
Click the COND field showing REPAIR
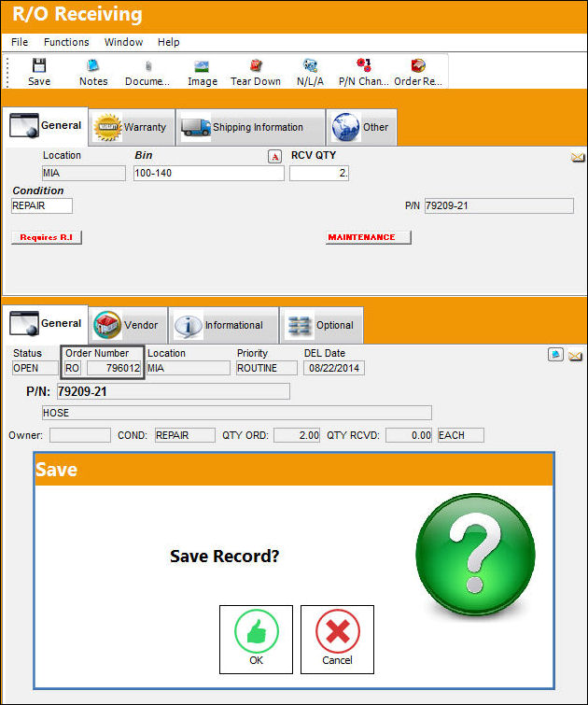point(185,435)
